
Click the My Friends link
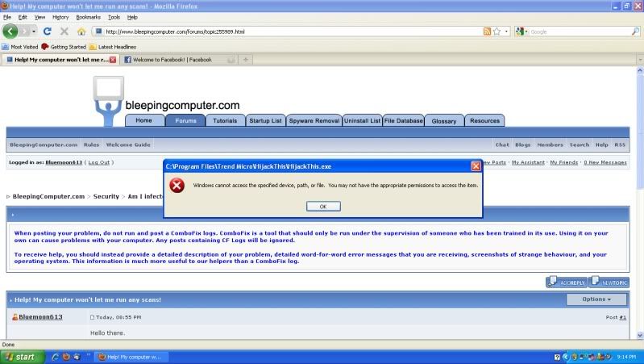pos(564,162)
